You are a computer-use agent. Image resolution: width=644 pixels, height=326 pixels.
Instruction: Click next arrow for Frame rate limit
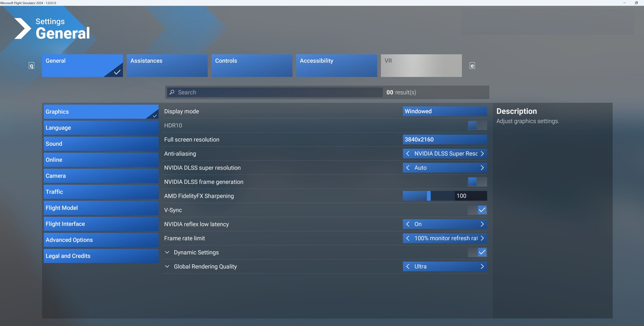pyautogui.click(x=482, y=238)
